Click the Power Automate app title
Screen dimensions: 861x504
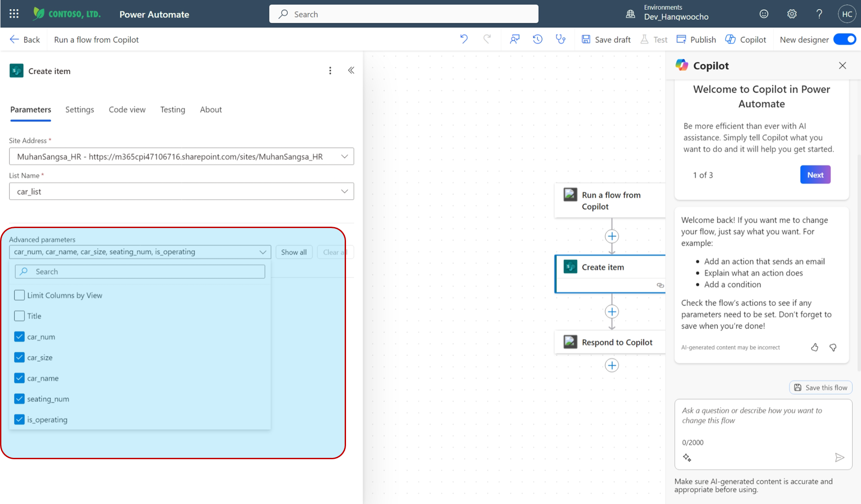point(154,14)
